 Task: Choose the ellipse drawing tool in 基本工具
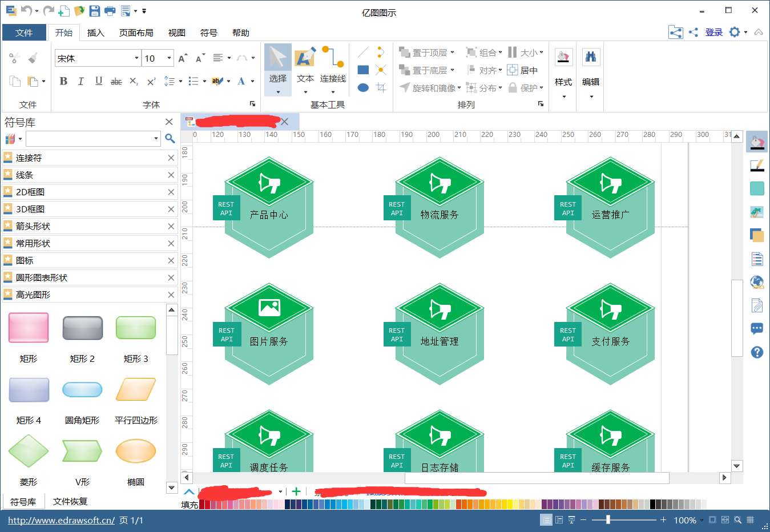(x=363, y=87)
